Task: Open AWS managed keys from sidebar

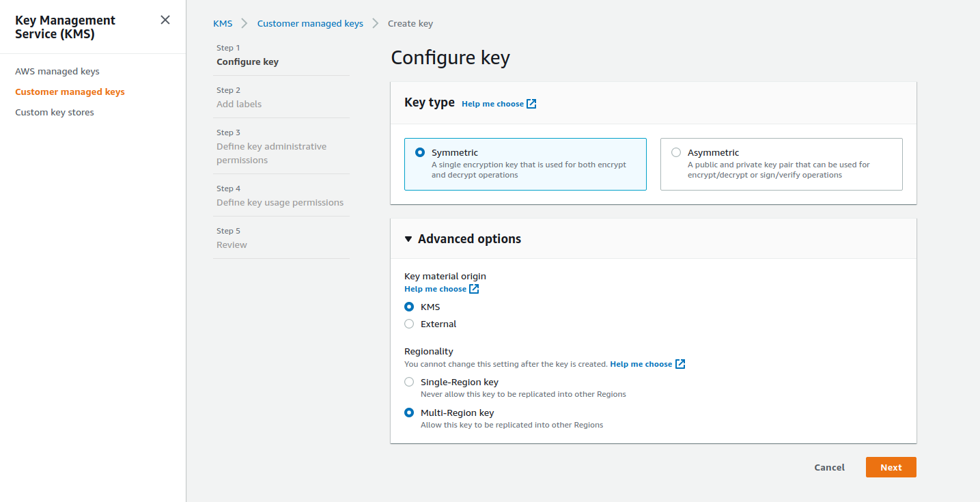Action: pos(57,71)
